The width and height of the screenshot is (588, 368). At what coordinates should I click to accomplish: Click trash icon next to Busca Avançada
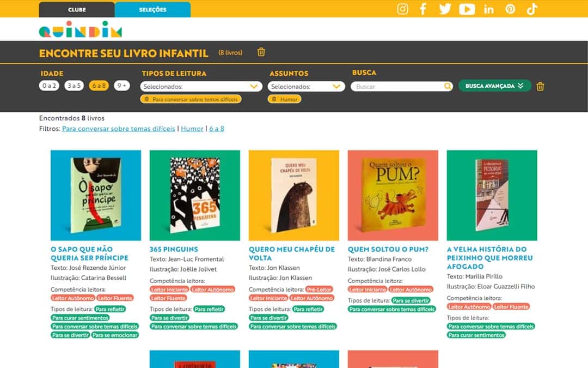click(x=540, y=86)
